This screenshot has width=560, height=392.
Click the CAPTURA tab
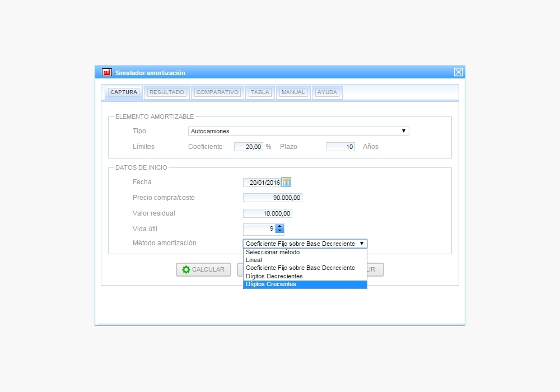click(124, 92)
